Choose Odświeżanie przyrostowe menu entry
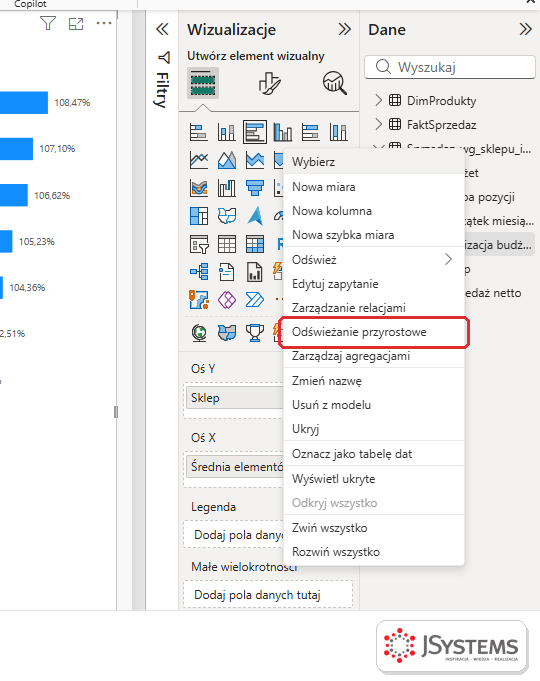The image size is (540, 681). tap(374, 332)
